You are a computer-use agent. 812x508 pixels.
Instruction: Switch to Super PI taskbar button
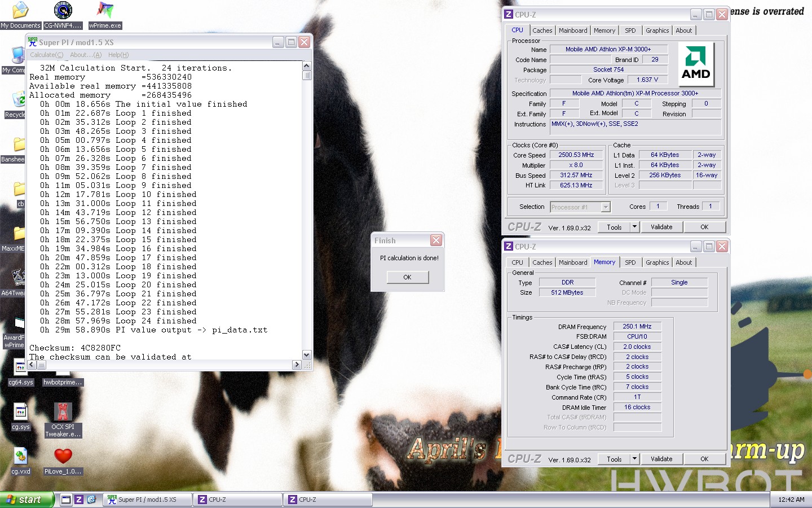(147, 500)
